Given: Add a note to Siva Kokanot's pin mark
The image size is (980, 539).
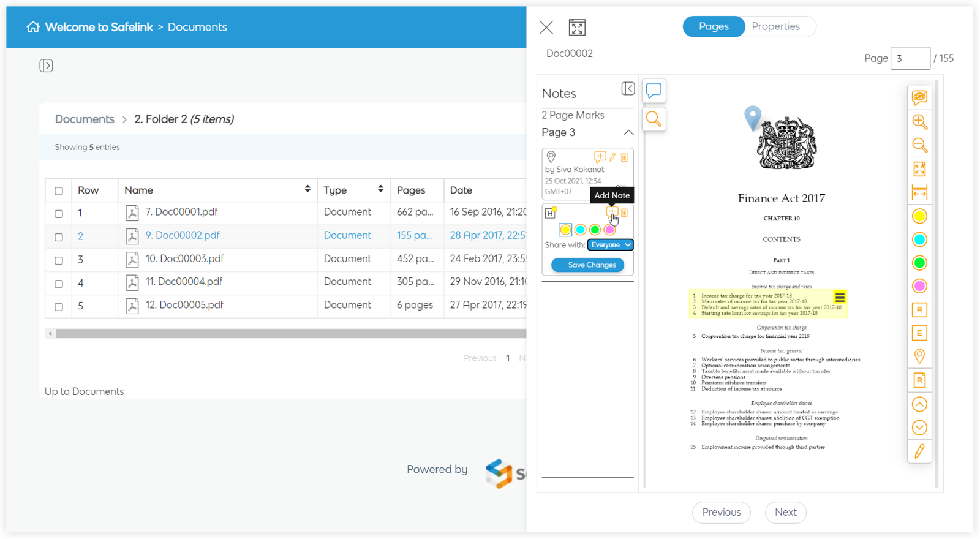Looking at the screenshot, I should click(600, 157).
